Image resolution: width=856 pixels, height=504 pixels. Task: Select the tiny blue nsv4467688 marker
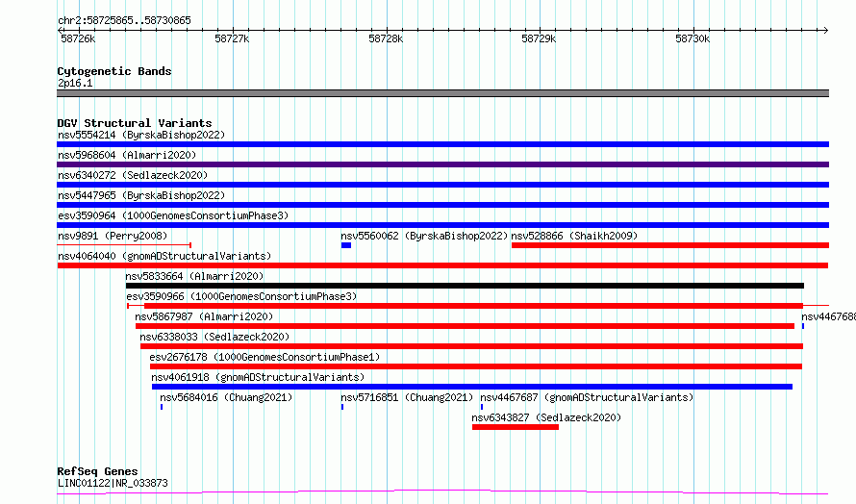(x=803, y=326)
